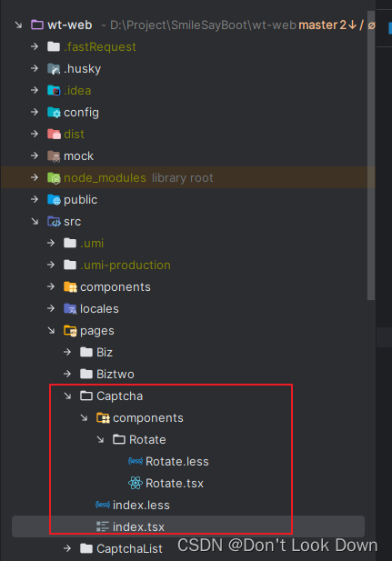Click the config gear folder icon
This screenshot has width=392, height=561.
coord(54,113)
